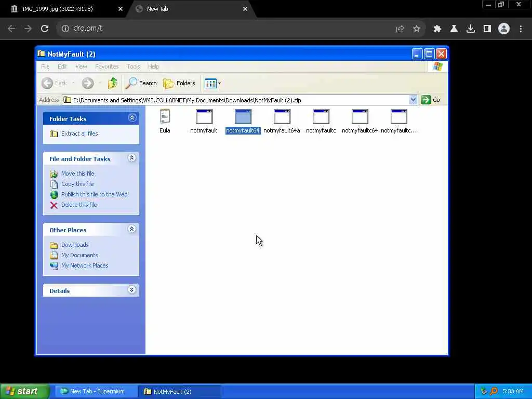The height and width of the screenshot is (399, 532).
Task: Open Explorer Search pane
Action: tap(141, 83)
